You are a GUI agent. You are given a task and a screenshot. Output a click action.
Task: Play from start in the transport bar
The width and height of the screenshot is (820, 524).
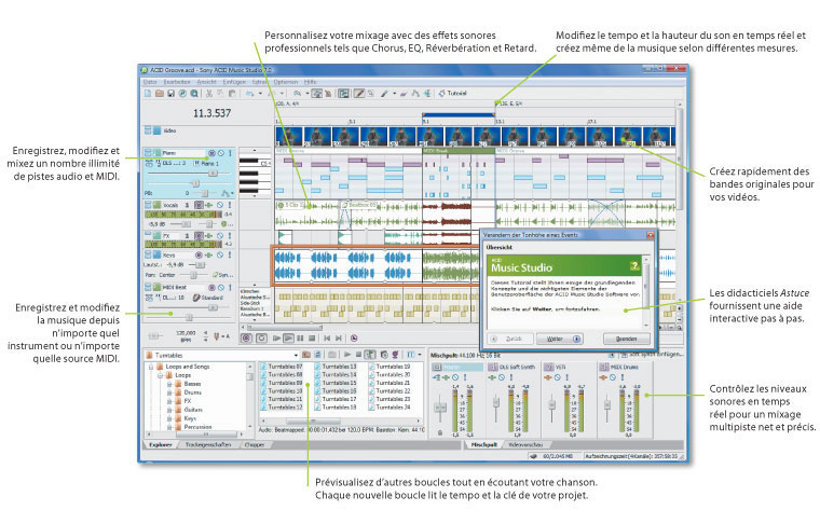(277, 338)
